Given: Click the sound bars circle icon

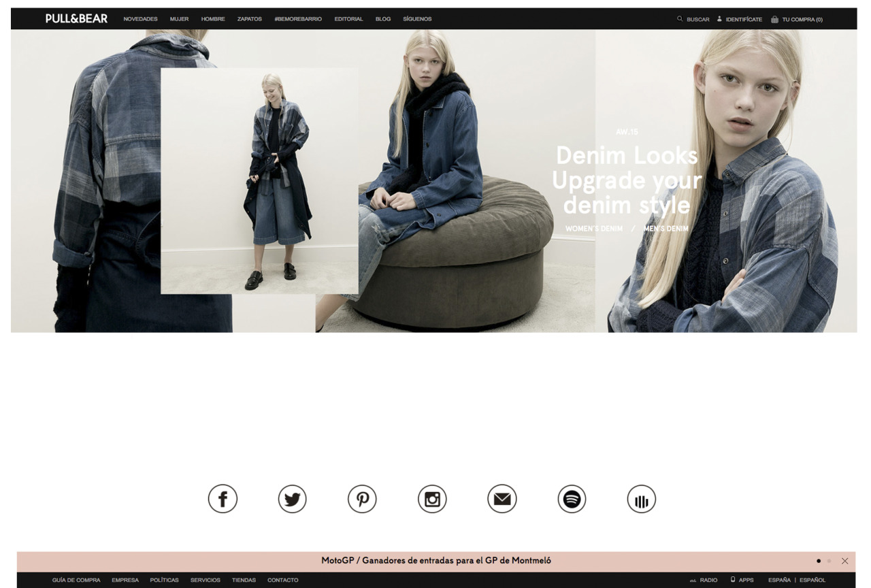Looking at the screenshot, I should [x=641, y=499].
